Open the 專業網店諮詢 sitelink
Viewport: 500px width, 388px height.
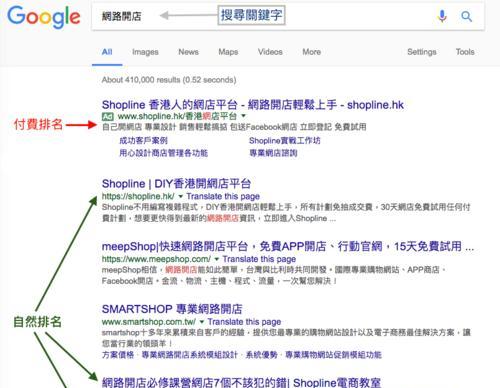pyautogui.click(x=273, y=153)
